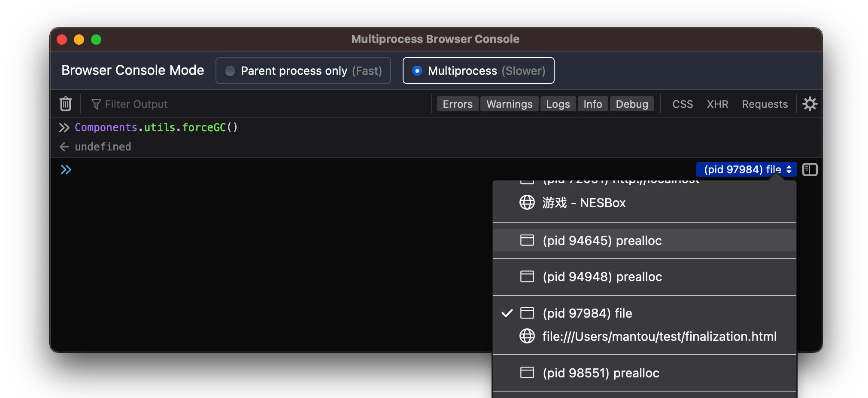Toggle the Errors filter
Viewport: 868px width, 398px height.
pos(458,104)
